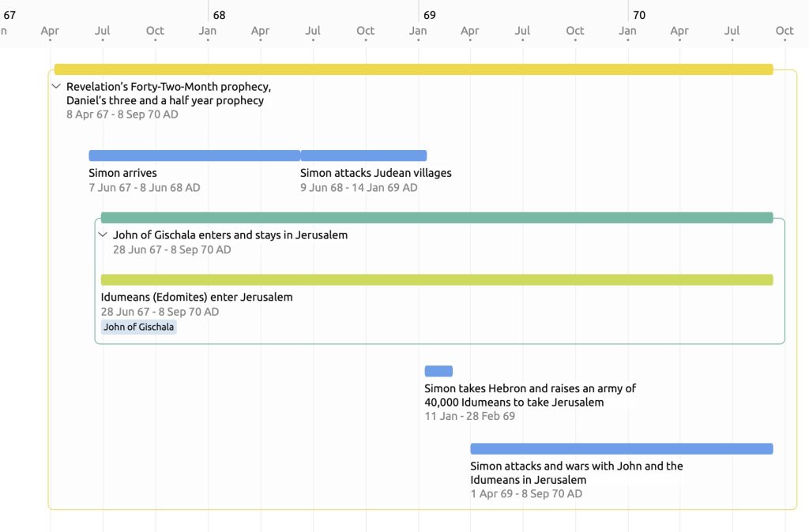
Task: Select the yellow Forty-Two-Month prophecy bar
Action: [x=414, y=69]
